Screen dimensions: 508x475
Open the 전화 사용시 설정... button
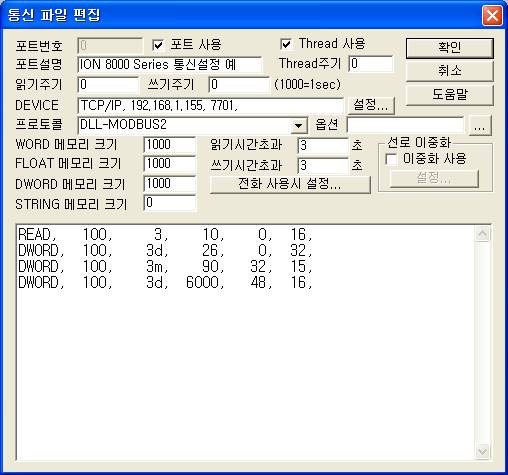pos(290,184)
